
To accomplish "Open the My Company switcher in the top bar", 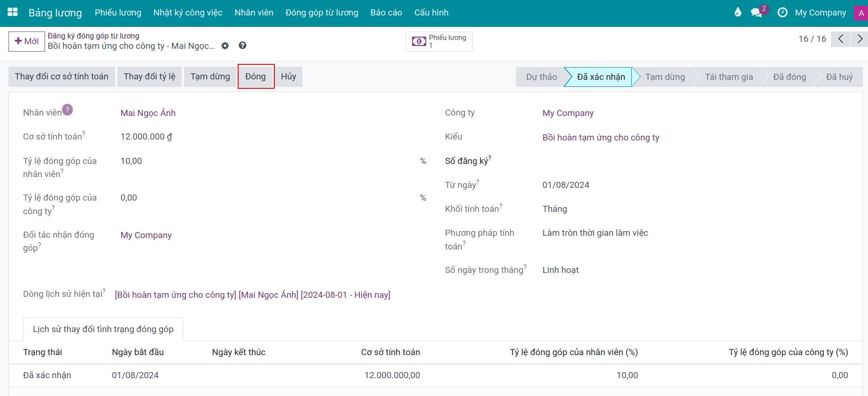I will [x=820, y=13].
